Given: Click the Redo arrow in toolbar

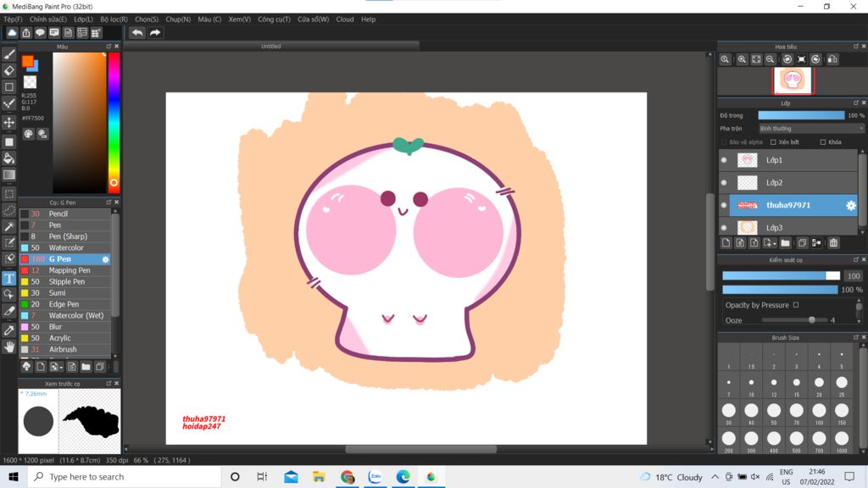Looking at the screenshot, I should pyautogui.click(x=155, y=33).
